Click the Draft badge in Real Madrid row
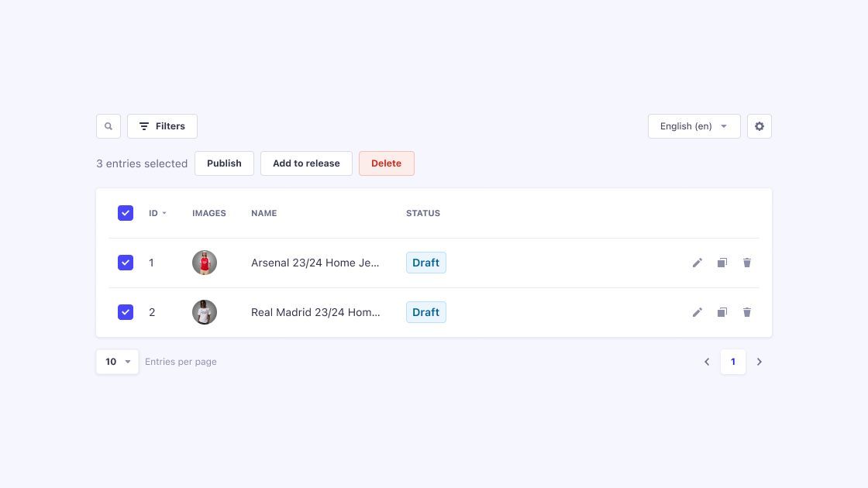 pos(425,312)
